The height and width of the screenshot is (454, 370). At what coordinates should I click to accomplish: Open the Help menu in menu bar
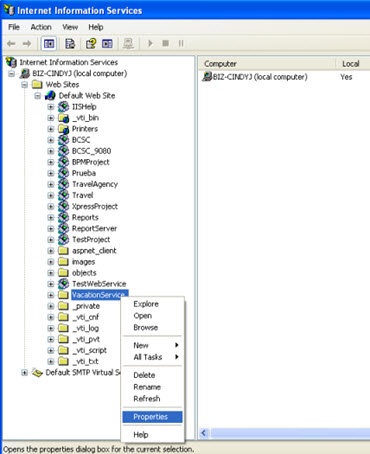[x=96, y=27]
